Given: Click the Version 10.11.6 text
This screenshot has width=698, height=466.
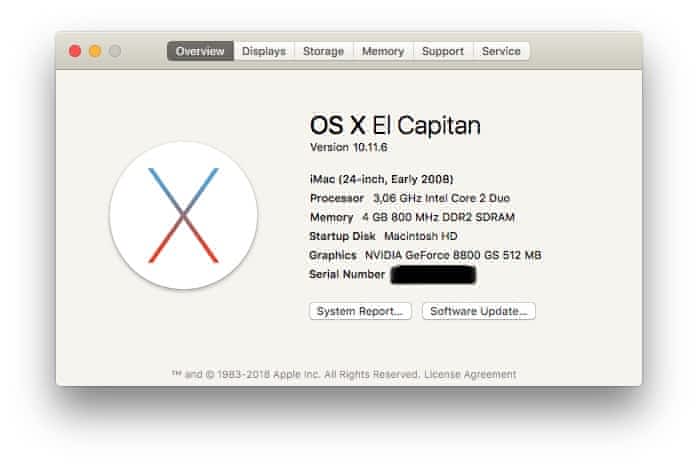Looking at the screenshot, I should [x=349, y=147].
